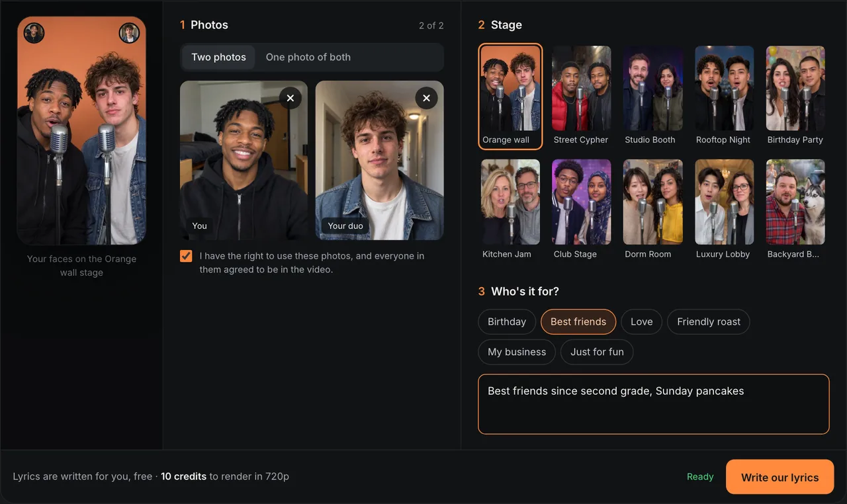Pick the Luxury Lobby stage
Viewport: 847px width, 504px height.
[724, 210]
